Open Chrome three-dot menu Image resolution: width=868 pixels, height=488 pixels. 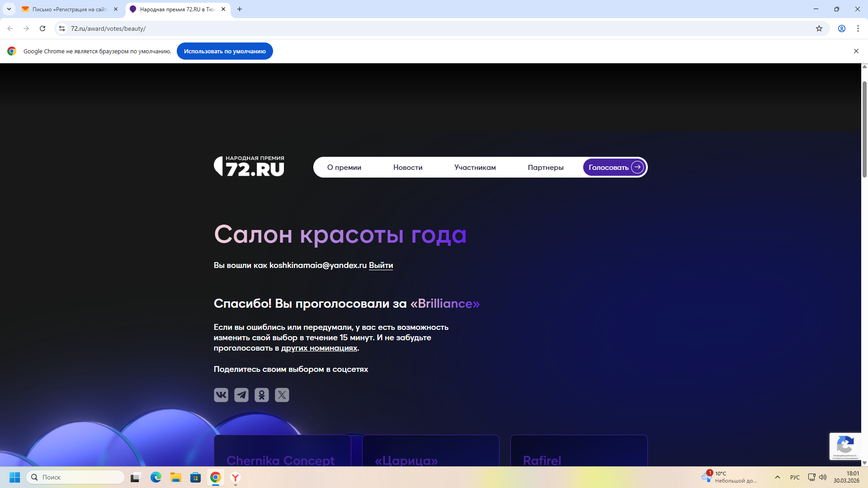pyautogui.click(x=858, y=28)
